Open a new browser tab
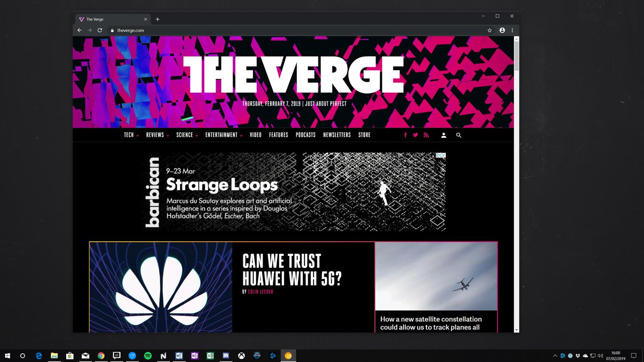This screenshot has height=362, width=644. (157, 19)
